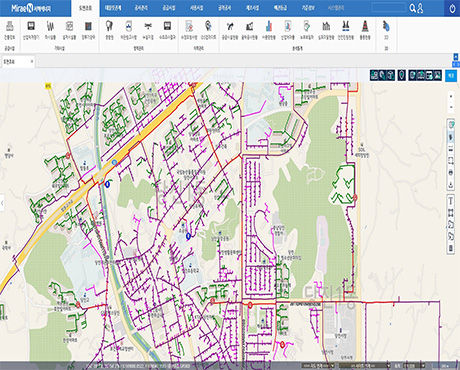
Task: Open the user profile icon in header
Action: 420,8
